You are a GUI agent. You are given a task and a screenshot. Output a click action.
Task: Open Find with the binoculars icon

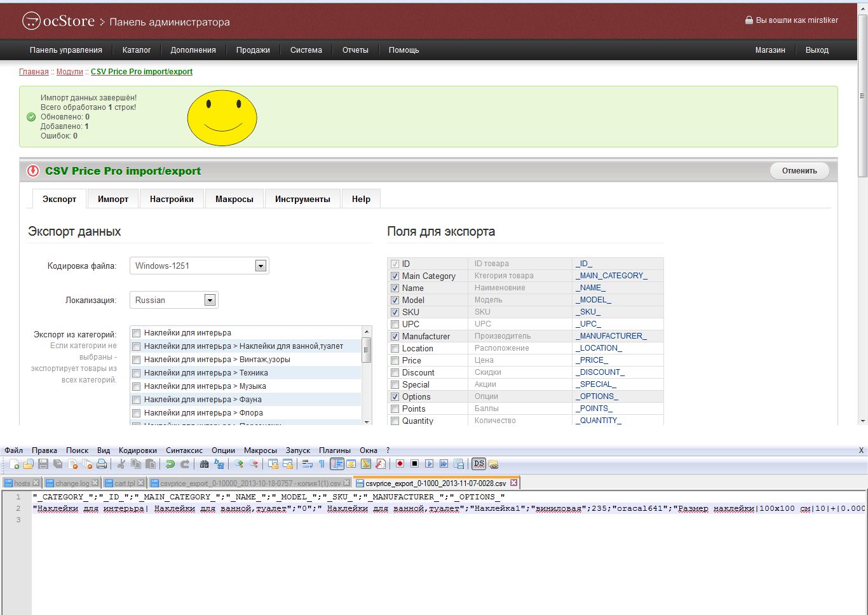click(204, 464)
